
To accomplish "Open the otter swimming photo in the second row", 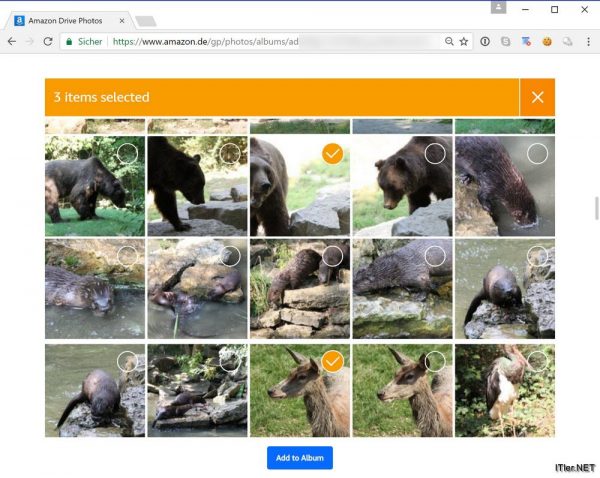I will pos(94,288).
